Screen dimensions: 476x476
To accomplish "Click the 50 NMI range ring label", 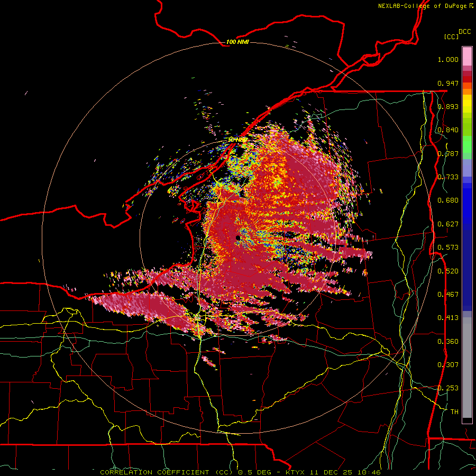I will (237, 140).
